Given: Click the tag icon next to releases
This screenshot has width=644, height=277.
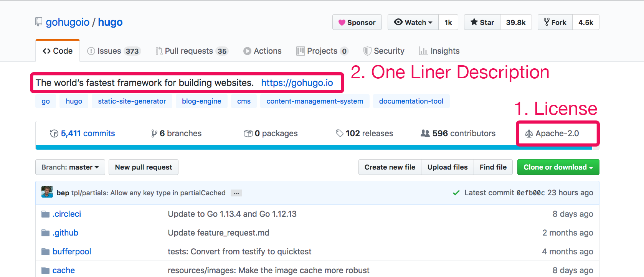Looking at the screenshot, I should click(x=339, y=133).
